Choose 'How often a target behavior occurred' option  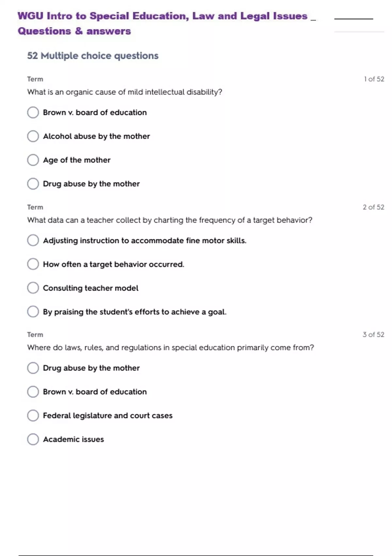tap(33, 264)
